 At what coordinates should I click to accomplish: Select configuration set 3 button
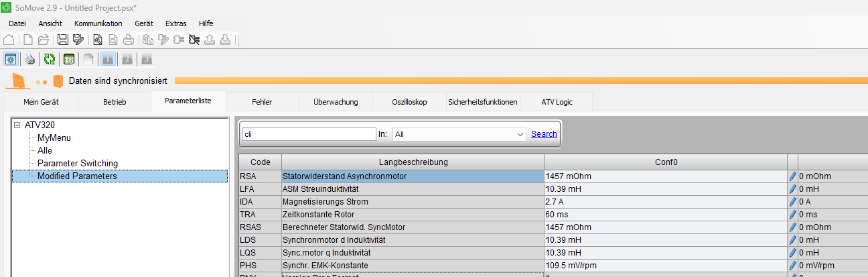146,59
